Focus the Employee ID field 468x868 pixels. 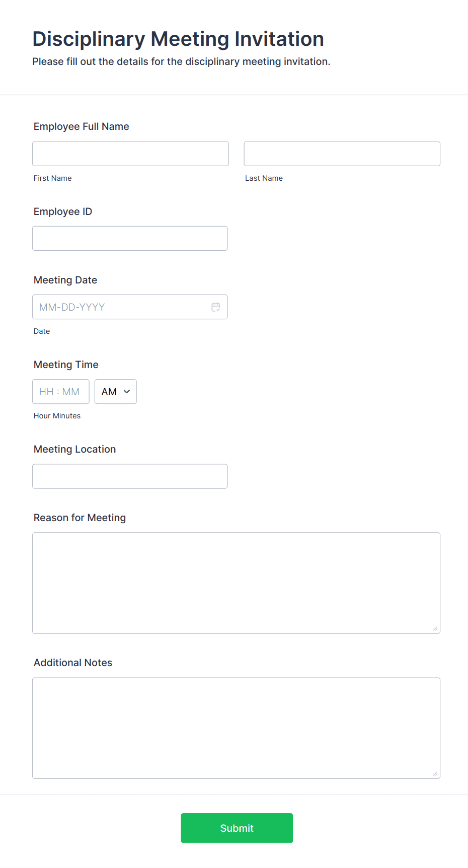coord(130,238)
